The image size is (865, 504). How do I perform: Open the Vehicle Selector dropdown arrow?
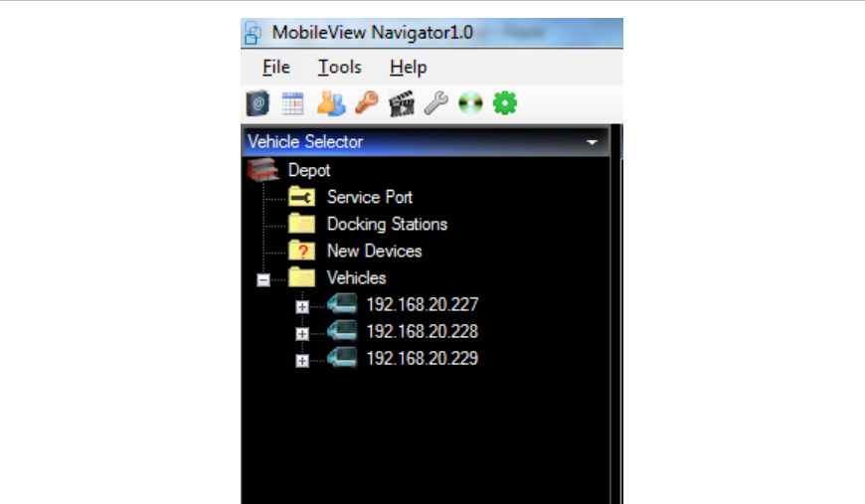click(592, 142)
